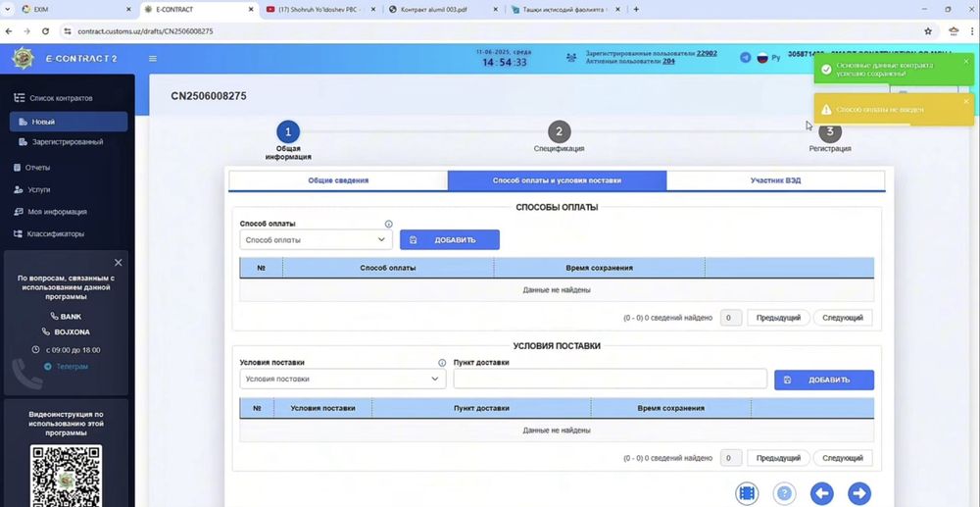Go back with the left arrow button
980x507 pixels.
[822, 493]
